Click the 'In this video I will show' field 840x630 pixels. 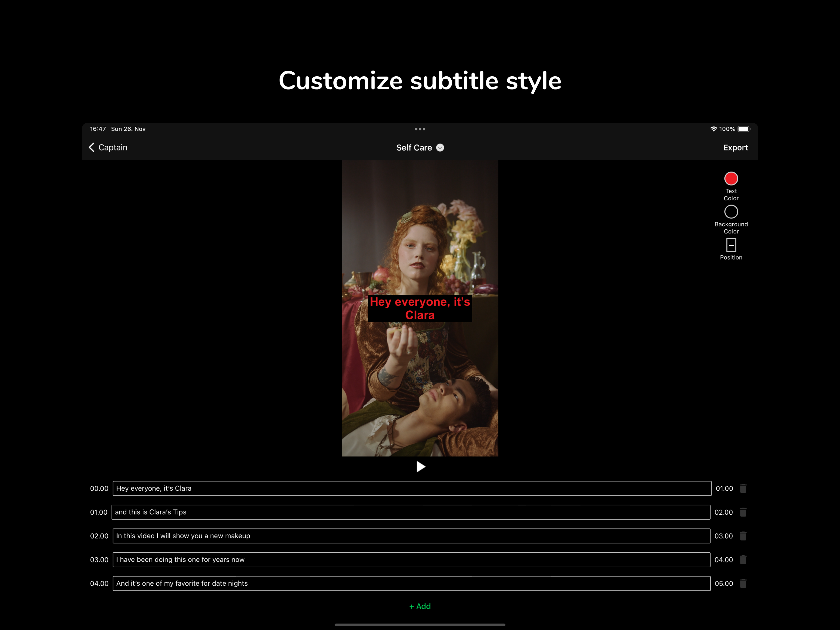pyautogui.click(x=411, y=536)
